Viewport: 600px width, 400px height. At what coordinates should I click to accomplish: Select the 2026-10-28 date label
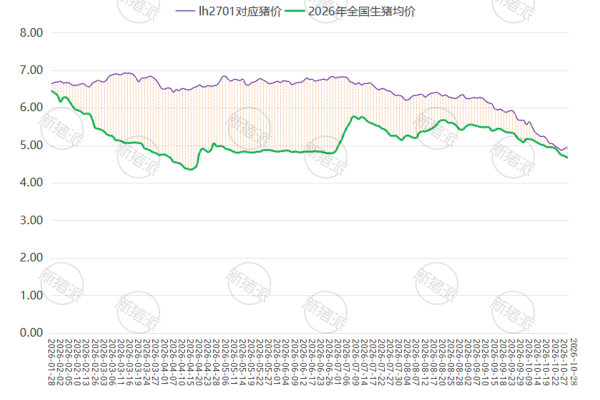tap(573, 362)
